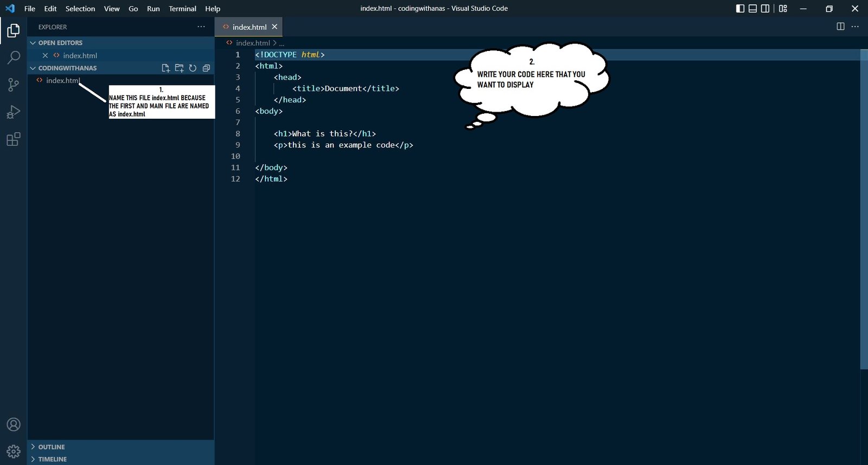The image size is (868, 465).
Task: Click the h1 'What is this?' line
Action: click(x=324, y=133)
